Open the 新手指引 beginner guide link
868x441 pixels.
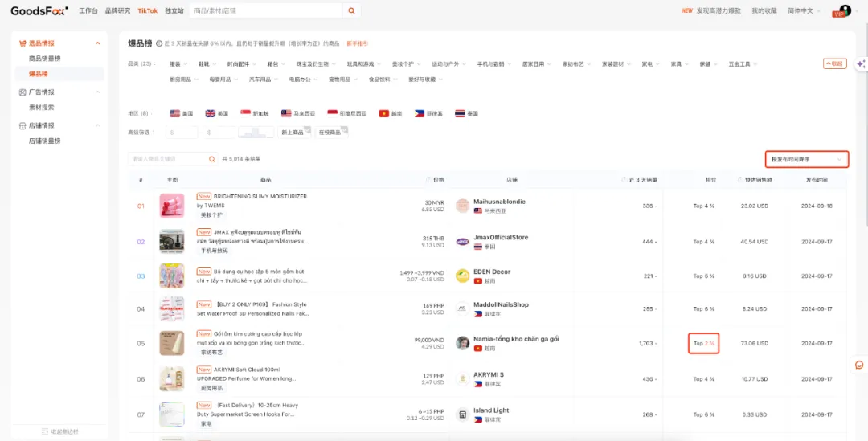click(x=358, y=43)
